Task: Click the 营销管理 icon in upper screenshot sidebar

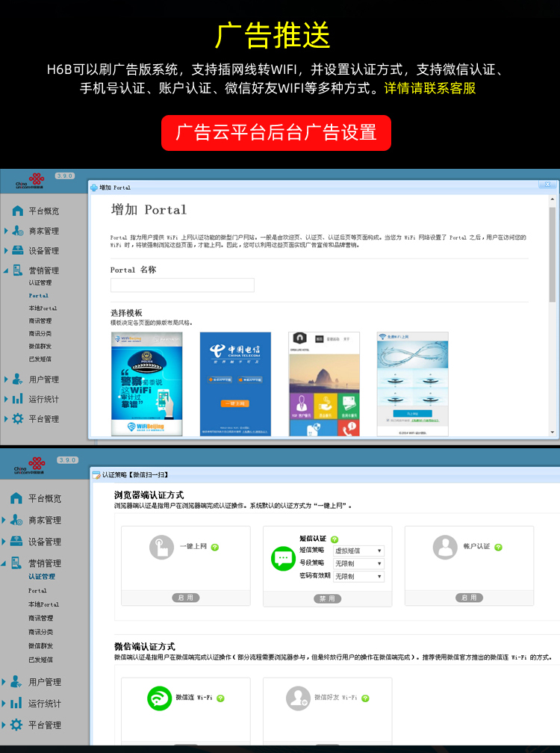Action: click(x=18, y=270)
